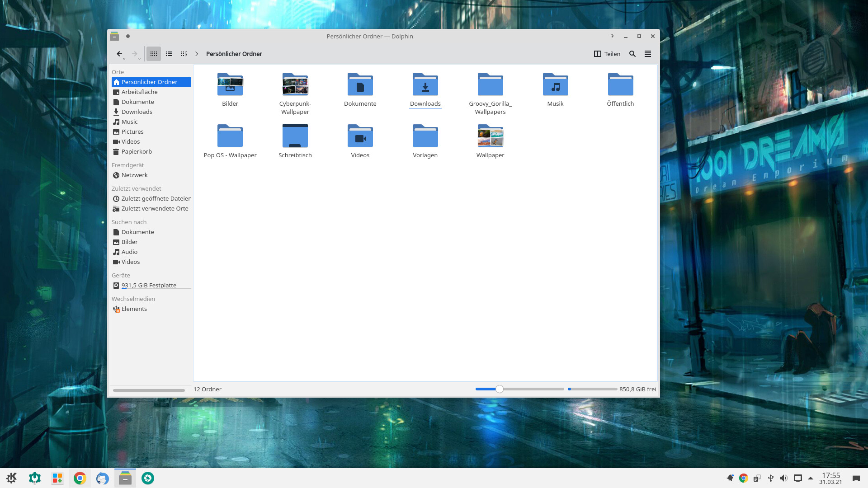Viewport: 868px width, 488px height.
Task: Select Netzwerk under Fremdgerät
Action: [x=134, y=175]
